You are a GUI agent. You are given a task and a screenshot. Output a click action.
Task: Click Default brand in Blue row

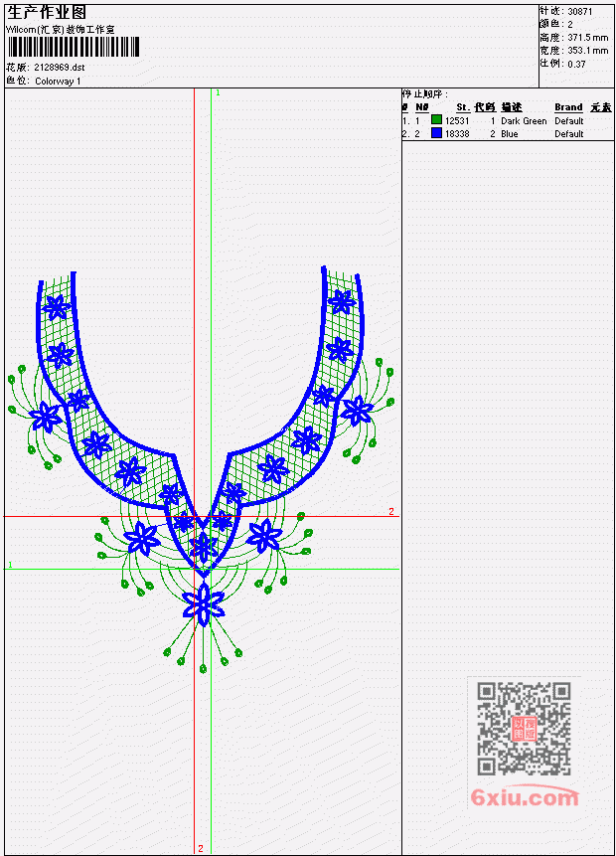coord(569,134)
